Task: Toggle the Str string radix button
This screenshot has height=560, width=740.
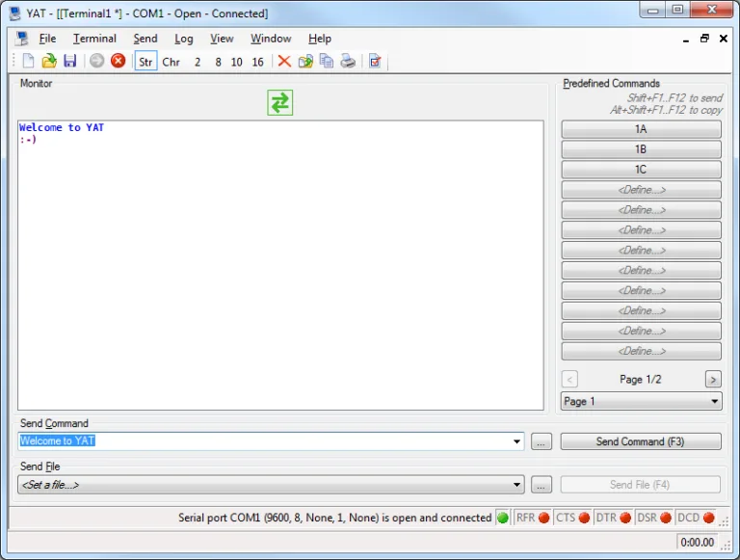Action: pos(145,62)
